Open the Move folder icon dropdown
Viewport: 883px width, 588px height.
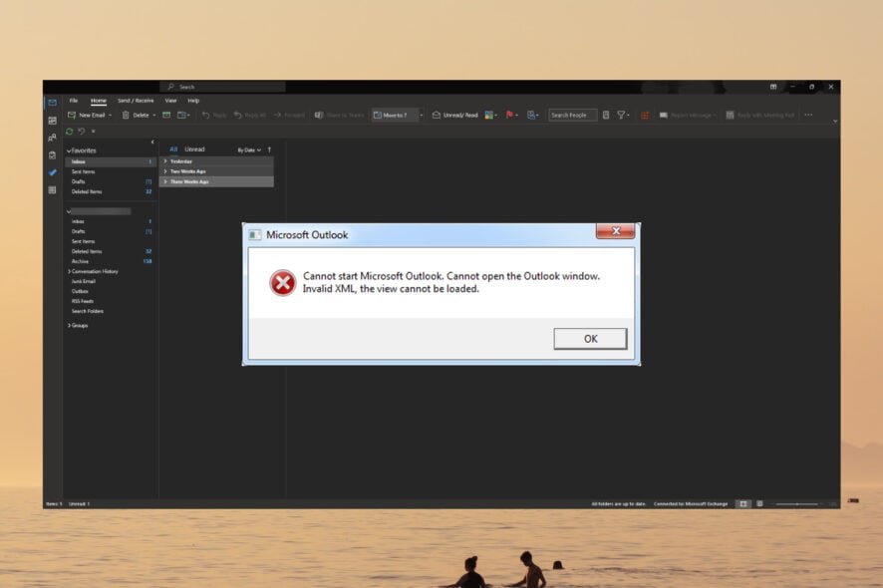(183, 115)
